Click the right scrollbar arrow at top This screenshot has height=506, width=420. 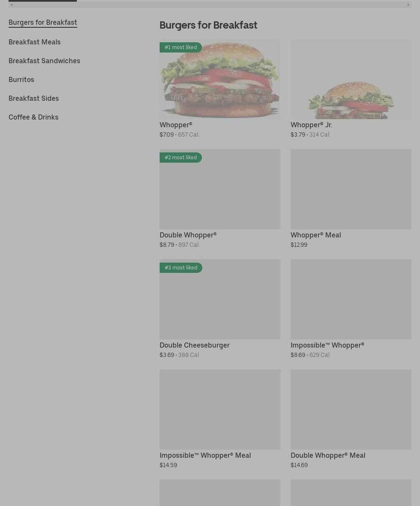(x=408, y=5)
